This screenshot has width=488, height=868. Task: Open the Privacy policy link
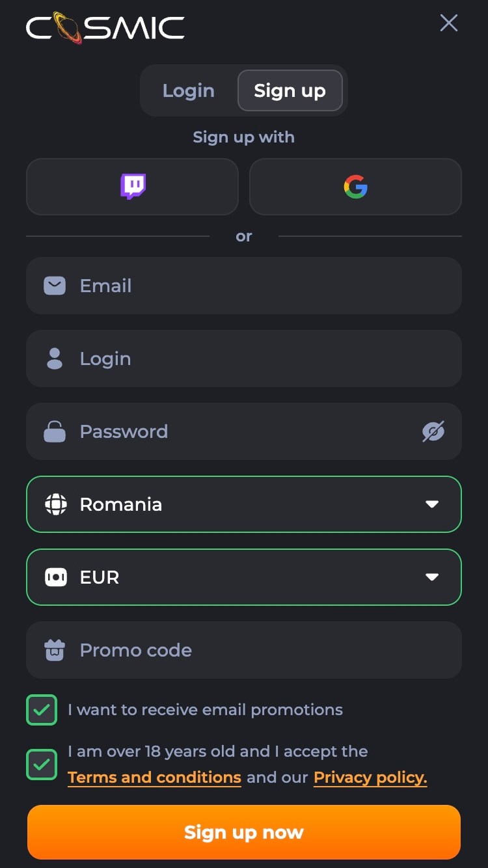pos(370,778)
